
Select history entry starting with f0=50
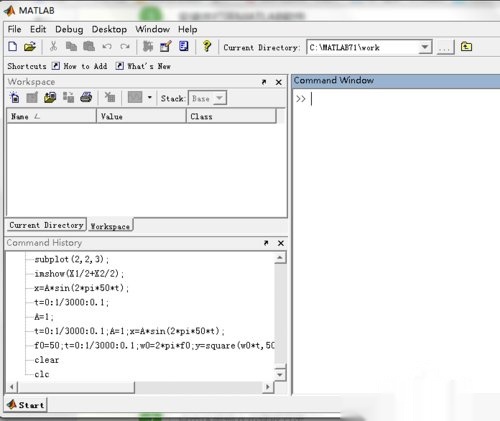(x=154, y=345)
